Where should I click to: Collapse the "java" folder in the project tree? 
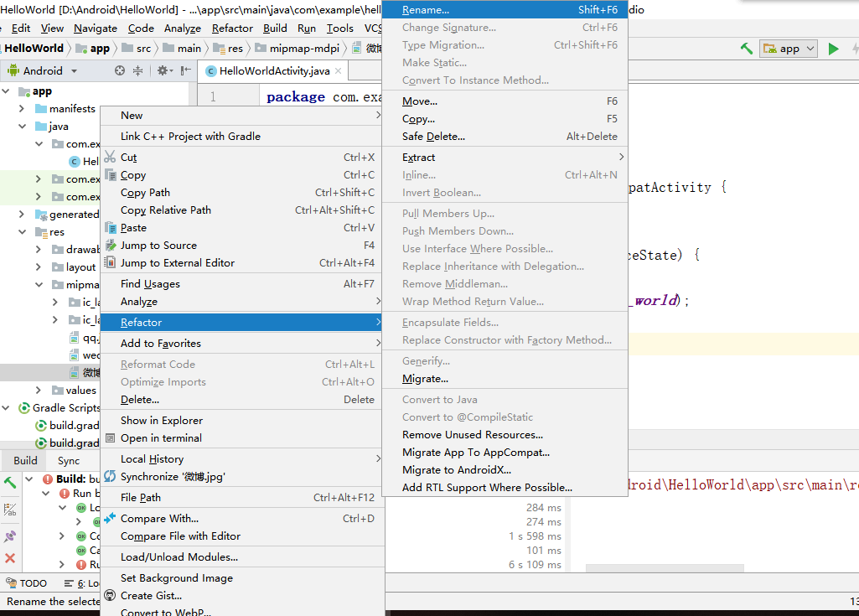22,126
